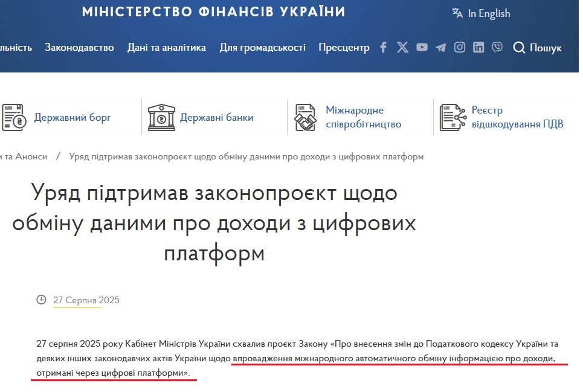
Task: Open the breadcrumb link with article title
Action: 245,156
